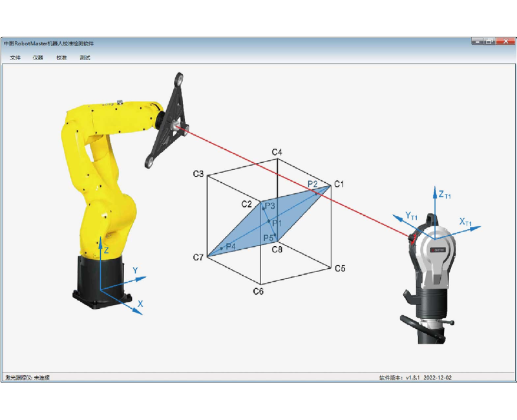Image resolution: width=517 pixels, height=420 pixels.
Task: Click the 校准 menu item
Action: point(61,58)
